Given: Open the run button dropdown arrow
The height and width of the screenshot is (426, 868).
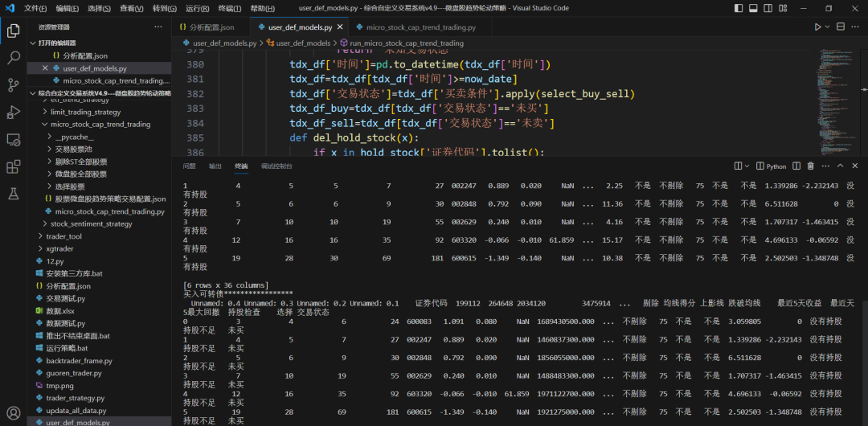Looking at the screenshot, I should coord(828,27).
